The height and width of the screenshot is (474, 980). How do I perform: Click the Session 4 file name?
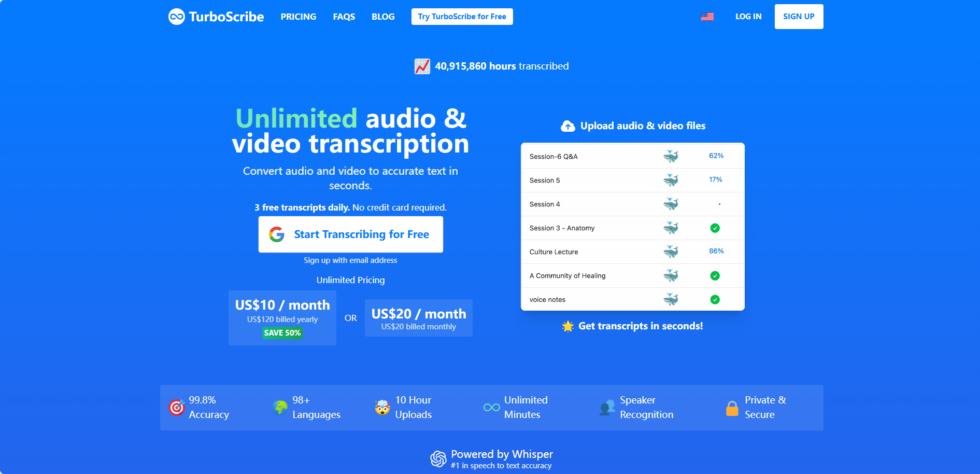(545, 204)
